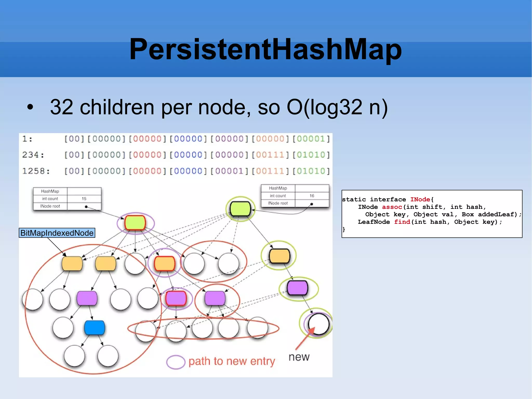
Task: Click the find method name in code
Action: tap(402, 222)
